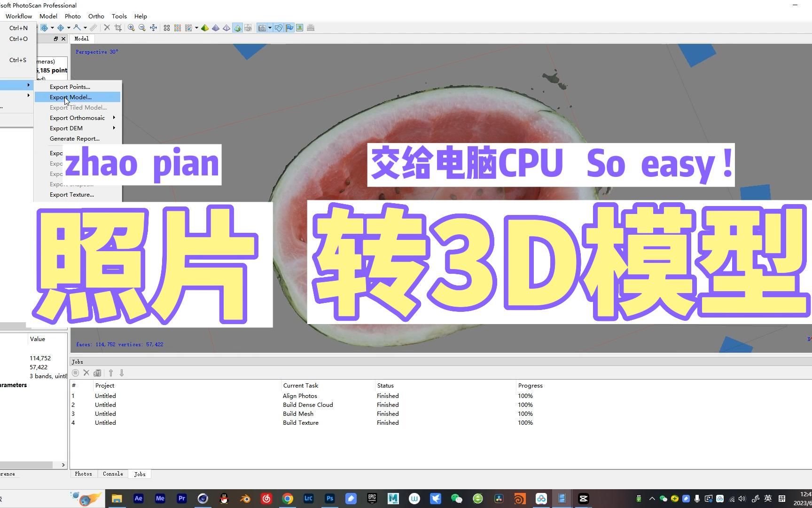812x508 pixels.
Task: Open Chrome from the taskbar
Action: tap(288, 498)
